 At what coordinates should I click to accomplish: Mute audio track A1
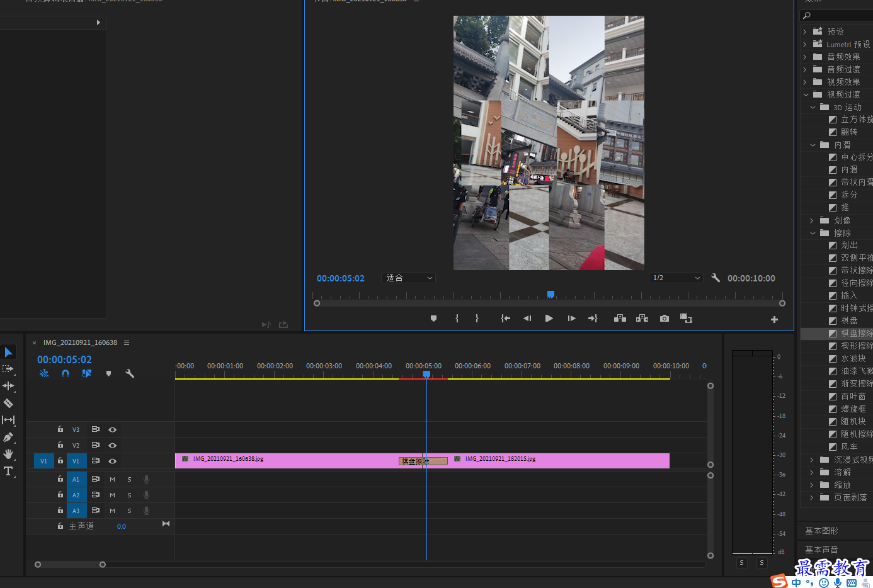coord(112,479)
